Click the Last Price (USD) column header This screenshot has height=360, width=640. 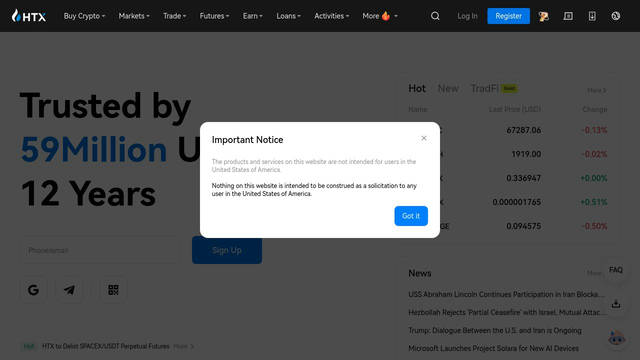pyautogui.click(x=515, y=109)
